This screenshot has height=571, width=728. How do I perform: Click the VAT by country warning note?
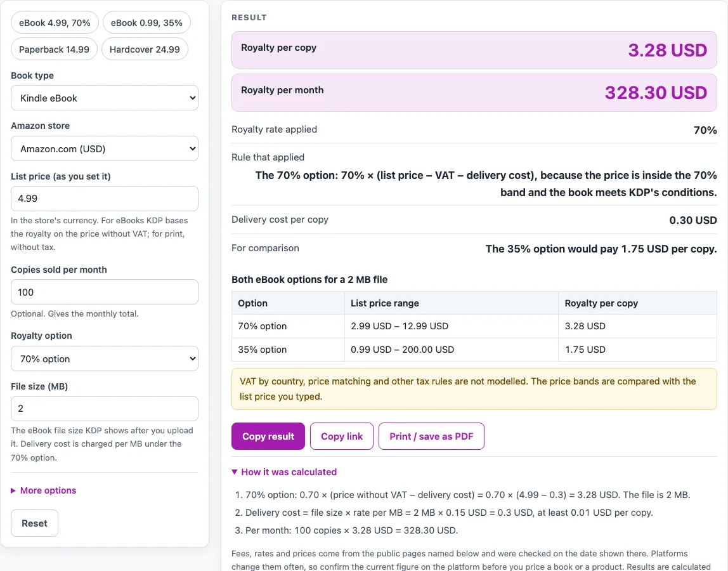[x=474, y=389]
